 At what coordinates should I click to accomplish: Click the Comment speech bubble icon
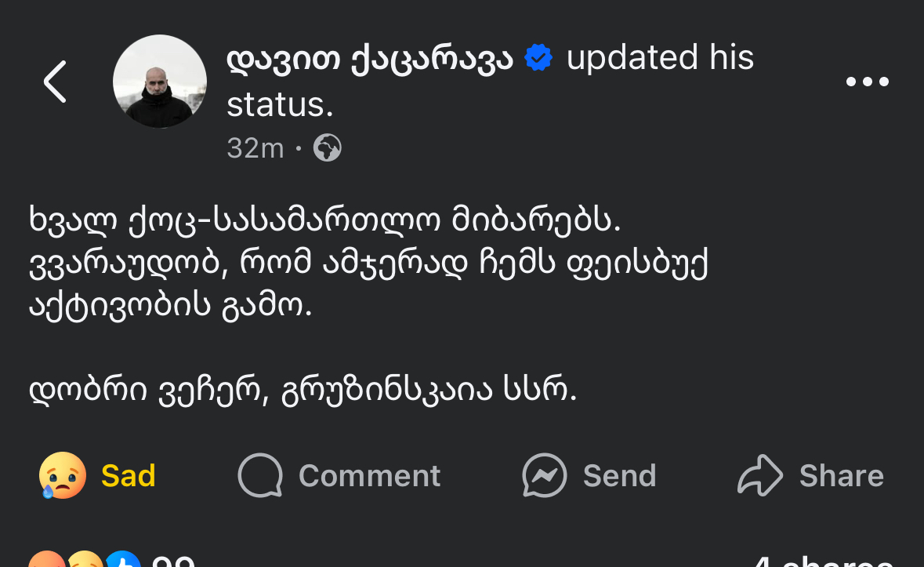click(260, 475)
